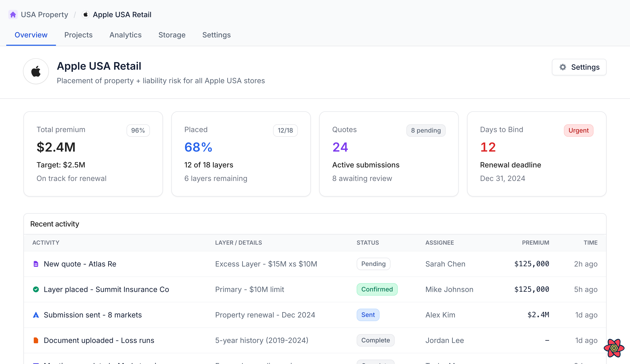Click the Sent status badge for Alex Kim
The width and height of the screenshot is (630, 364).
coord(368,315)
